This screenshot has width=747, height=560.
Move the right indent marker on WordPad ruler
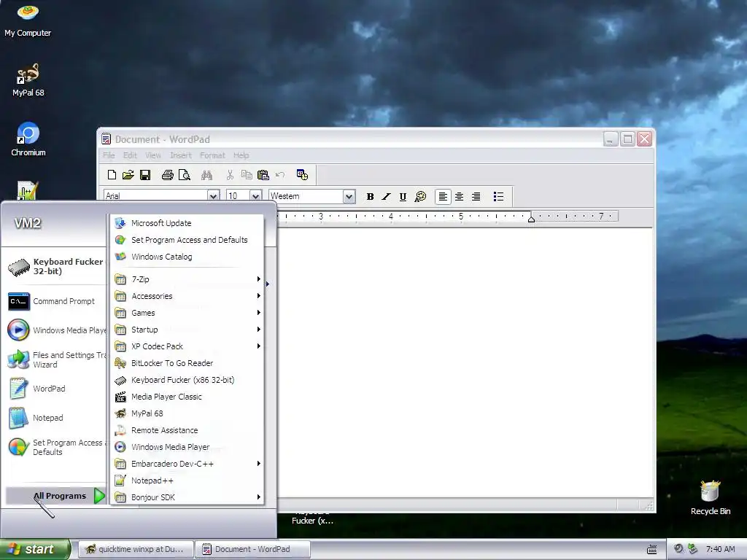click(x=531, y=218)
